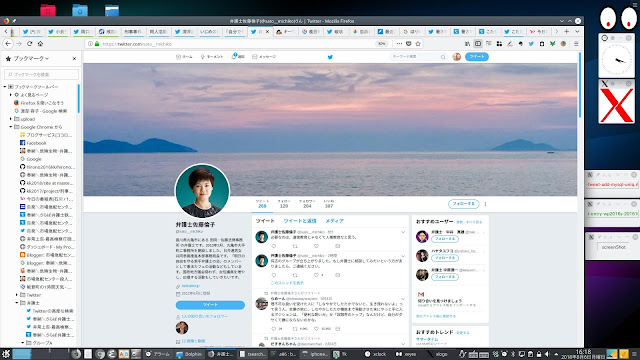This screenshot has width=640, height=360.
Task: Open the Pocket save icon in address bar
Action: 409,44
